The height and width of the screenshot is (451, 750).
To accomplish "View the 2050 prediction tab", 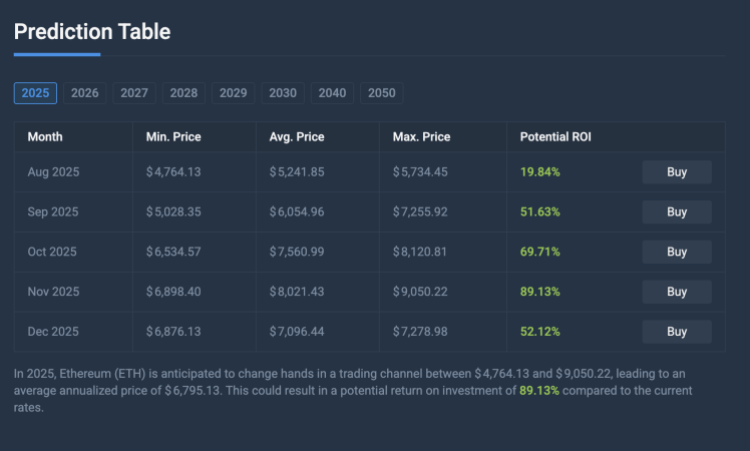I will (x=381, y=93).
